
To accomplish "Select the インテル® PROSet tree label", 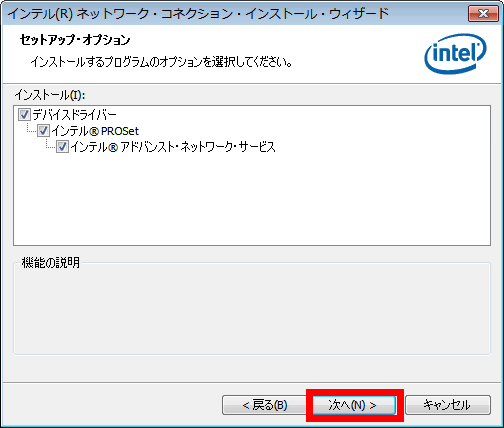I will tap(95, 131).
